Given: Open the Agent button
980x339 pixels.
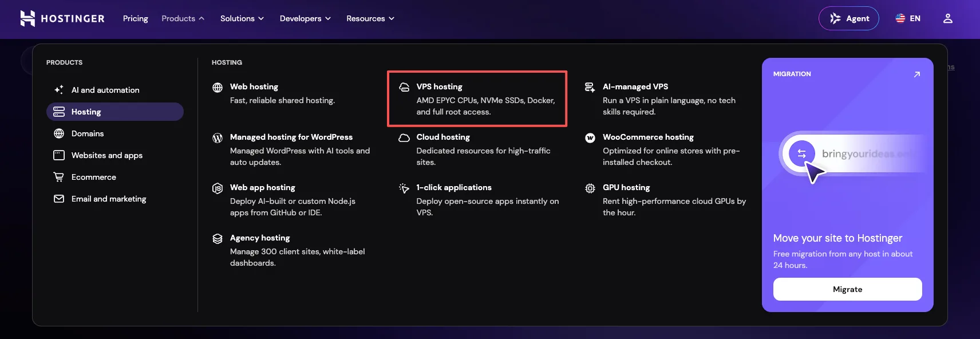Looking at the screenshot, I should [849, 18].
